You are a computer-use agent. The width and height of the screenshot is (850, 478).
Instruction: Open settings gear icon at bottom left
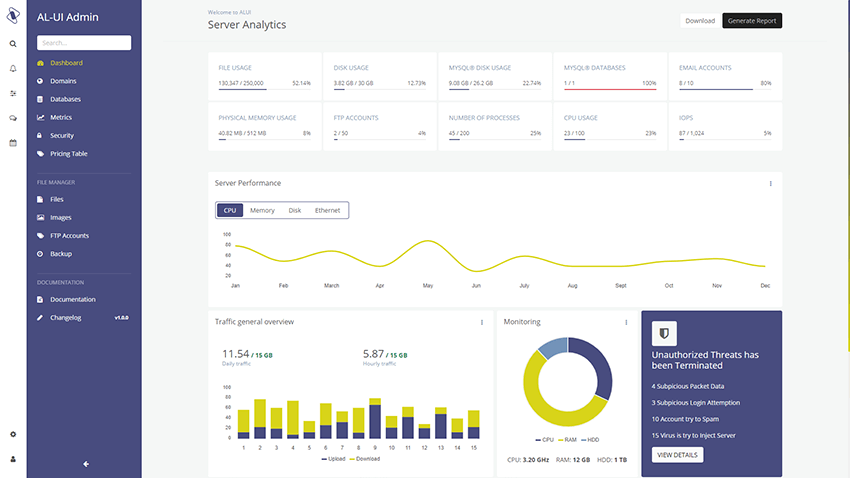point(13,434)
